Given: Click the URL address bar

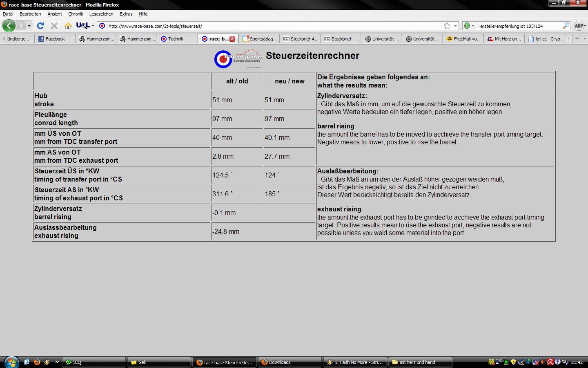Looking at the screenshot, I should point(274,26).
